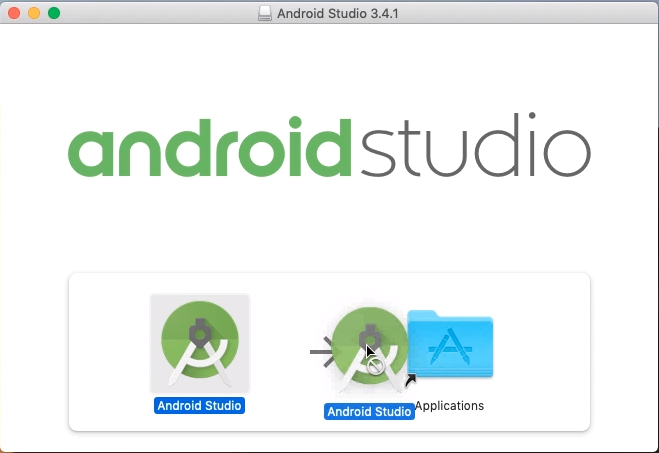This screenshot has width=659, height=453.
Task: Select the original Android Studio app icon
Action: 200,343
